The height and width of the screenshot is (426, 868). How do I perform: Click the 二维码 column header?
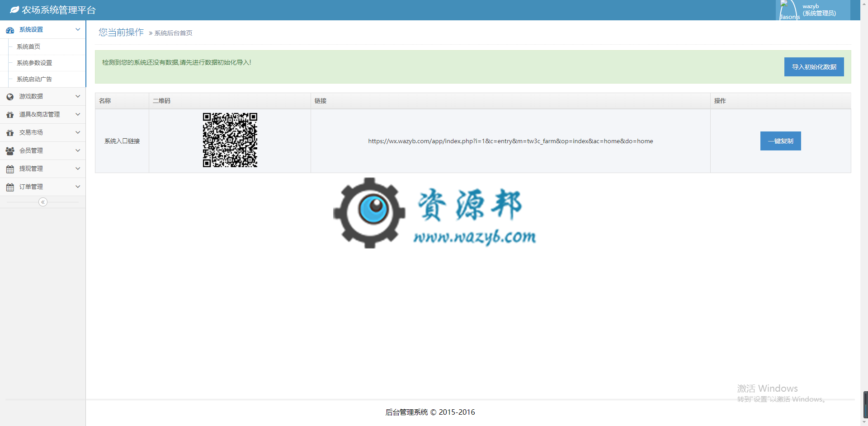[x=230, y=101]
